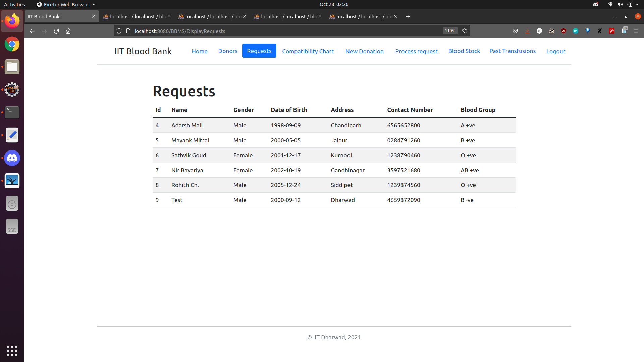Click the browser refresh page icon
644x362 pixels.
click(56, 31)
